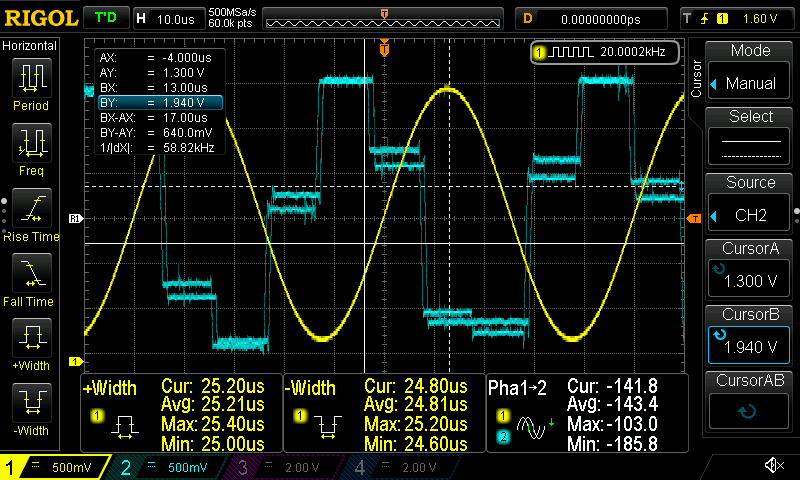Select the Period measurement icon

coord(31,82)
